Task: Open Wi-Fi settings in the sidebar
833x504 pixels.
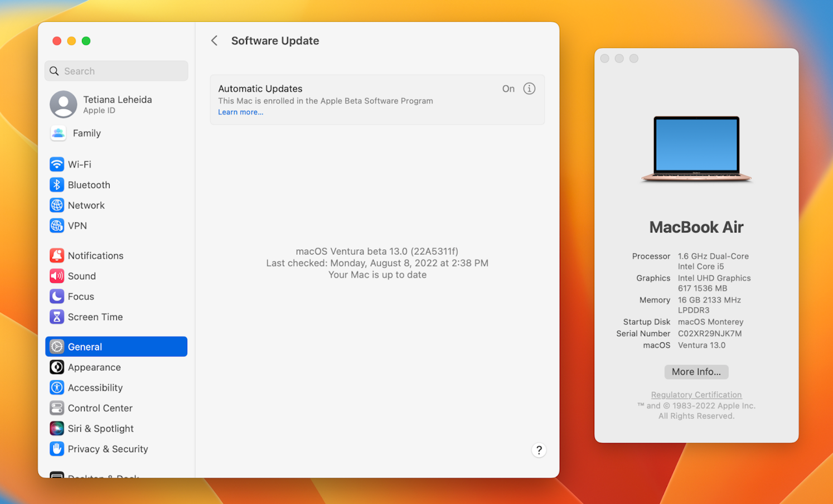Action: coord(79,164)
